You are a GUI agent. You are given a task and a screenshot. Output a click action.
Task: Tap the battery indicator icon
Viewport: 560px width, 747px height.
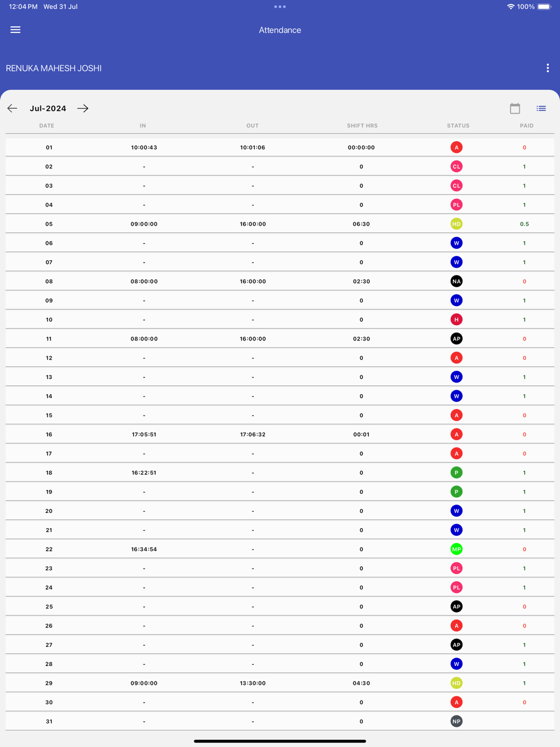pyautogui.click(x=544, y=7)
